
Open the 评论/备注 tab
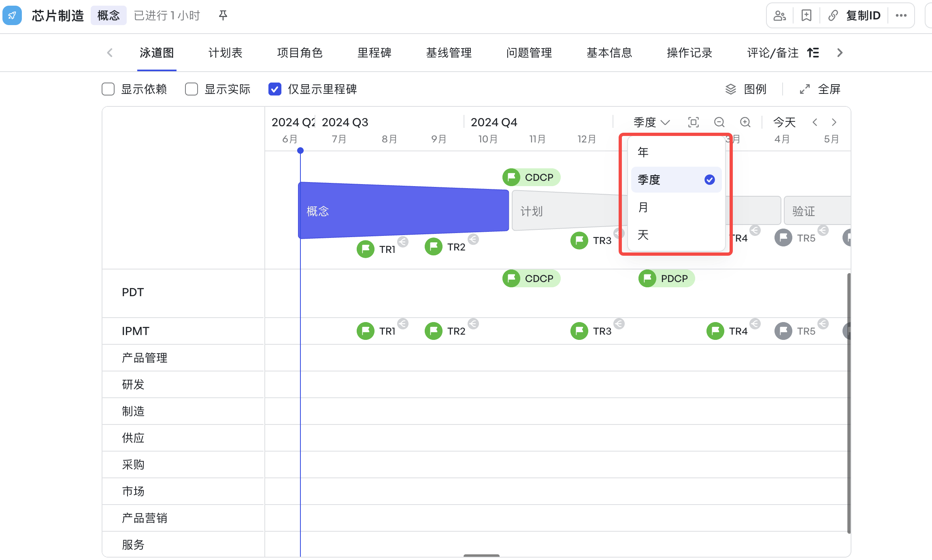[772, 53]
